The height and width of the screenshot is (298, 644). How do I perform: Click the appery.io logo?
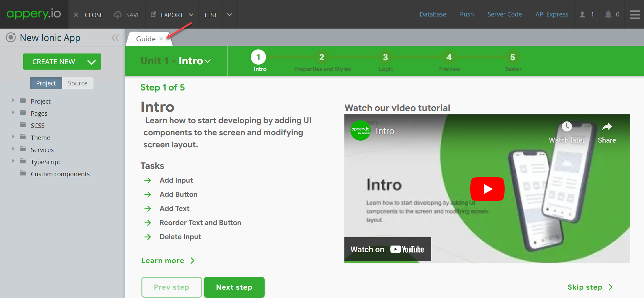34,14
